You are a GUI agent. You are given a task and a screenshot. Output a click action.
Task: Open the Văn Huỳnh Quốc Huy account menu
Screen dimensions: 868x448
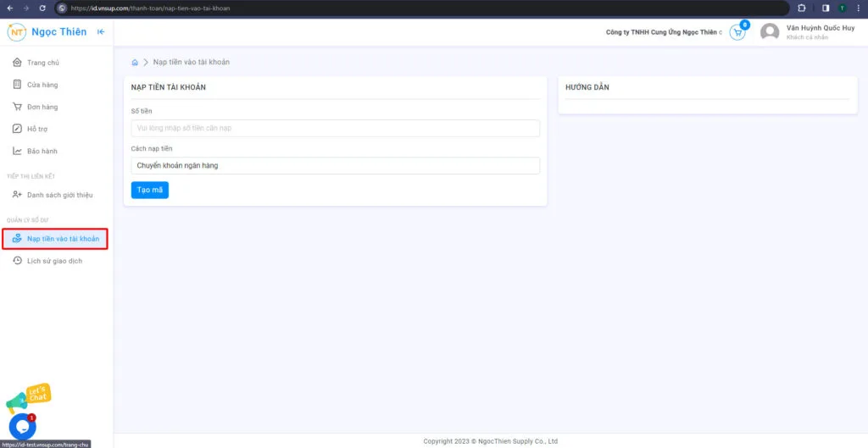(820, 32)
